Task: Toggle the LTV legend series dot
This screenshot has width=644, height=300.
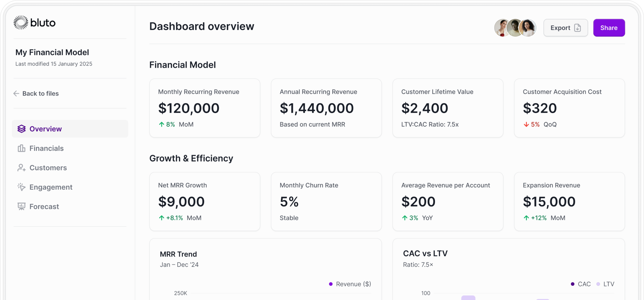Action: point(598,284)
